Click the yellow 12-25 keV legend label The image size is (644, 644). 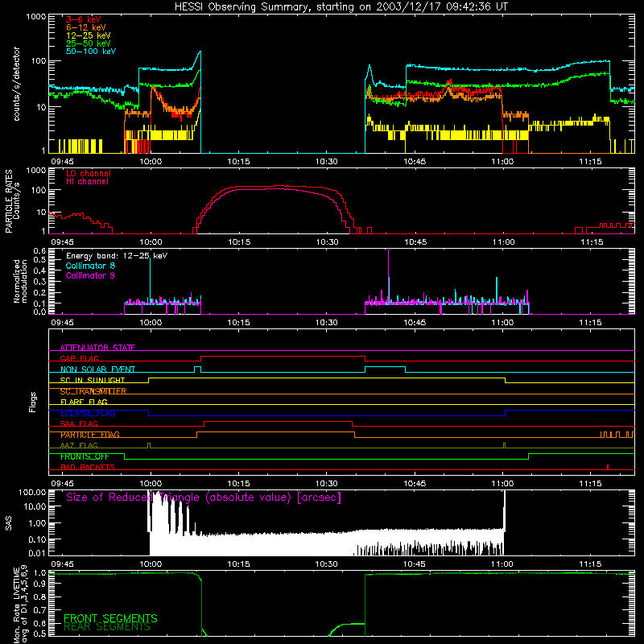click(88, 35)
